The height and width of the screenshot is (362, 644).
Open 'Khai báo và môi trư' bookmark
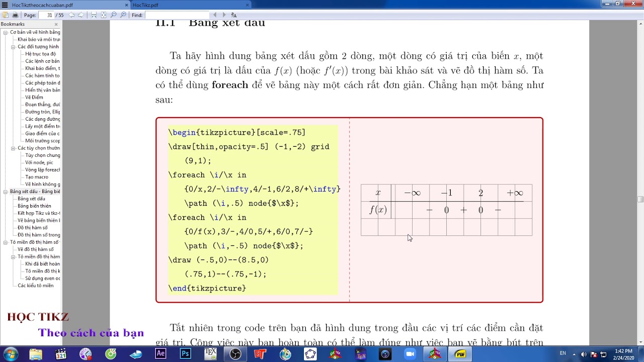pos(39,39)
